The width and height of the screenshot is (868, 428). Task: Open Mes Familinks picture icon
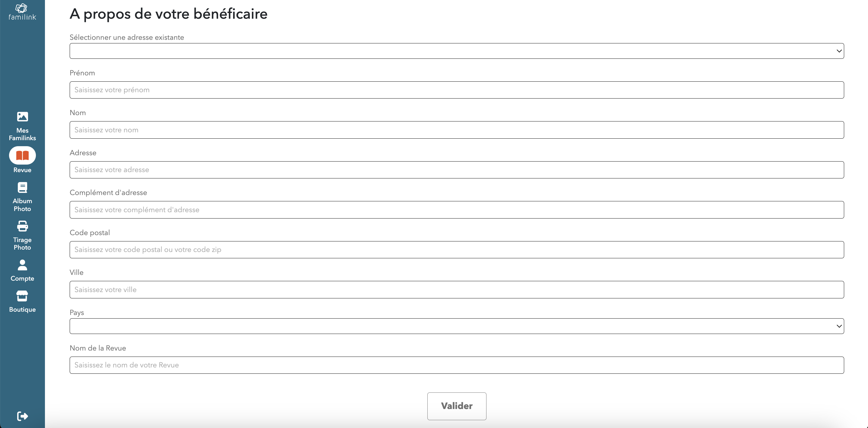click(22, 117)
